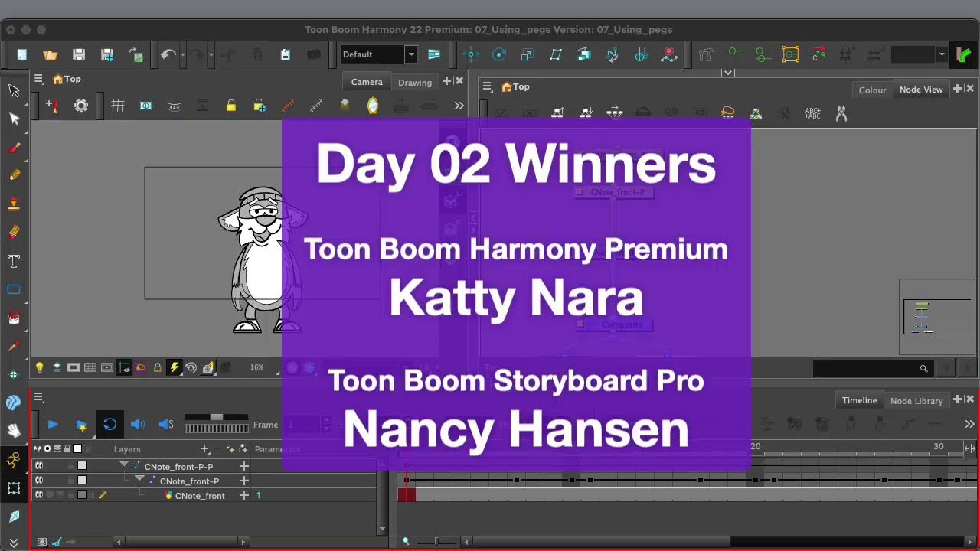Switch to the Node View tab
The height and width of the screenshot is (551, 980).
tap(921, 90)
